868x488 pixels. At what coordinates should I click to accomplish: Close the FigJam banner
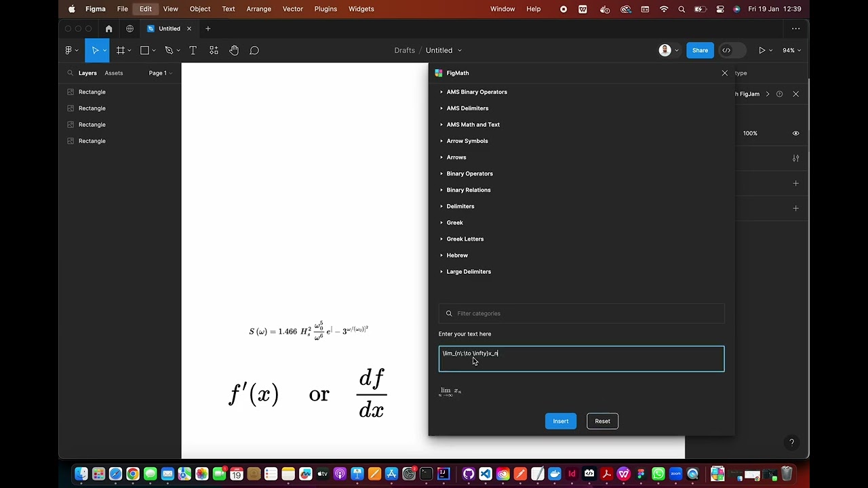click(795, 94)
